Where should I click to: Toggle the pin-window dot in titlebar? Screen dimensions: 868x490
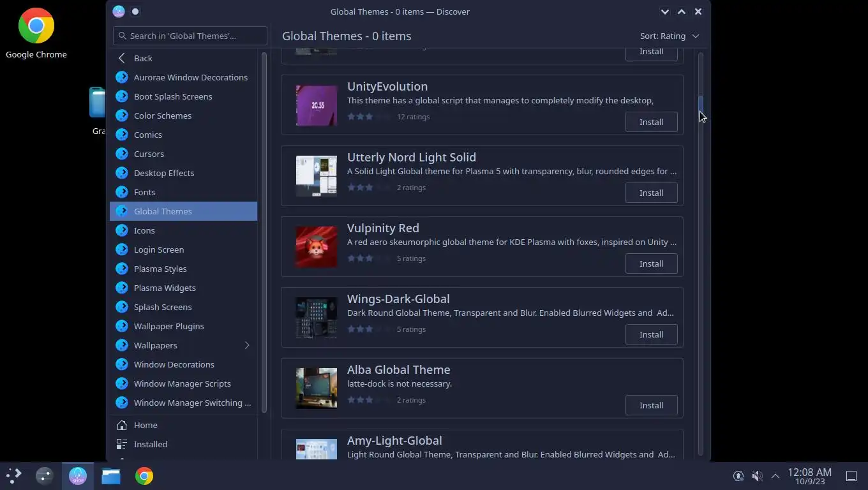(x=135, y=11)
